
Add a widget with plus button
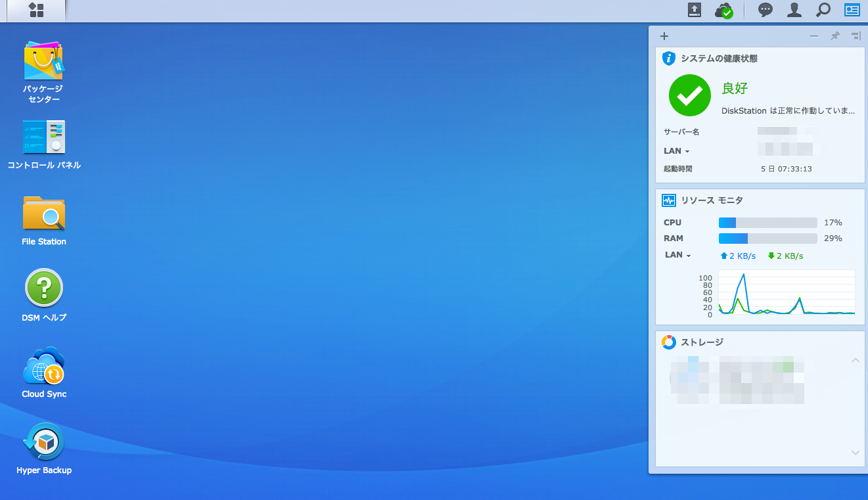[664, 36]
